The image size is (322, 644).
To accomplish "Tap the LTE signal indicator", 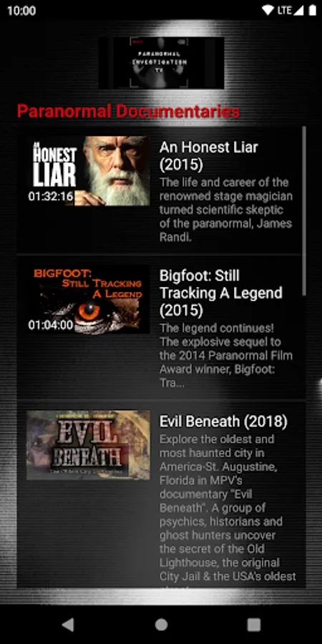I will (284, 11).
